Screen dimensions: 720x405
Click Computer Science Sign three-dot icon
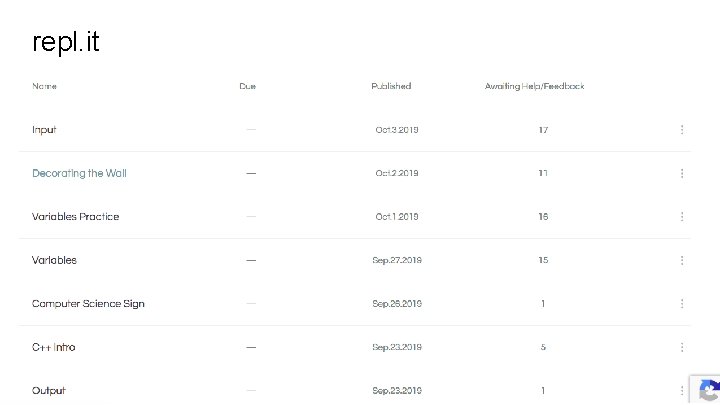pyautogui.click(x=682, y=304)
